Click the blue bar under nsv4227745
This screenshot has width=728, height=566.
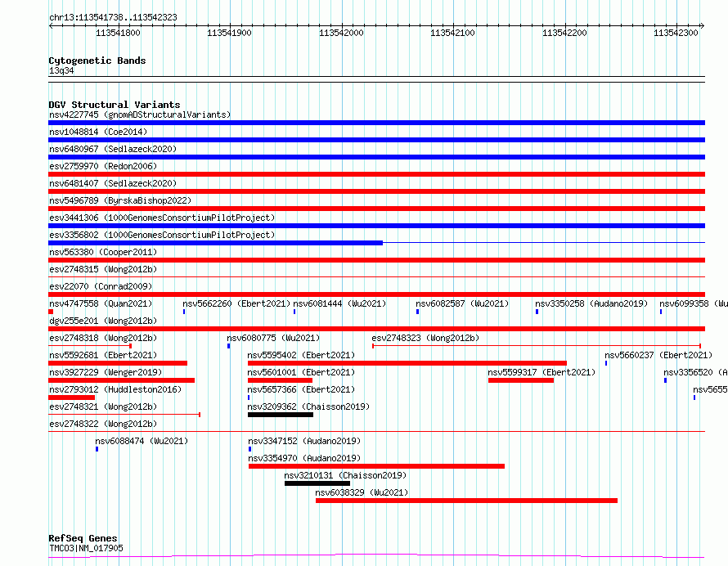pyautogui.click(x=376, y=123)
